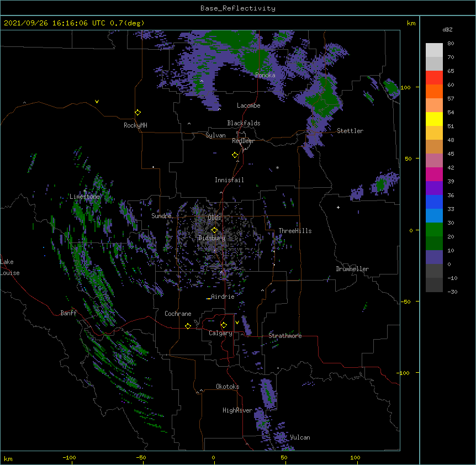
Task: Click the Sylvan label
Action: click(x=215, y=135)
